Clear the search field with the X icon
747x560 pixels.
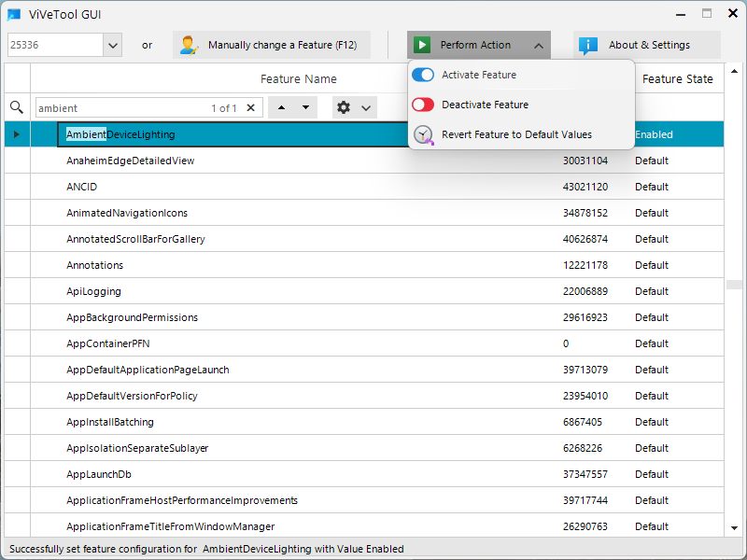point(249,107)
